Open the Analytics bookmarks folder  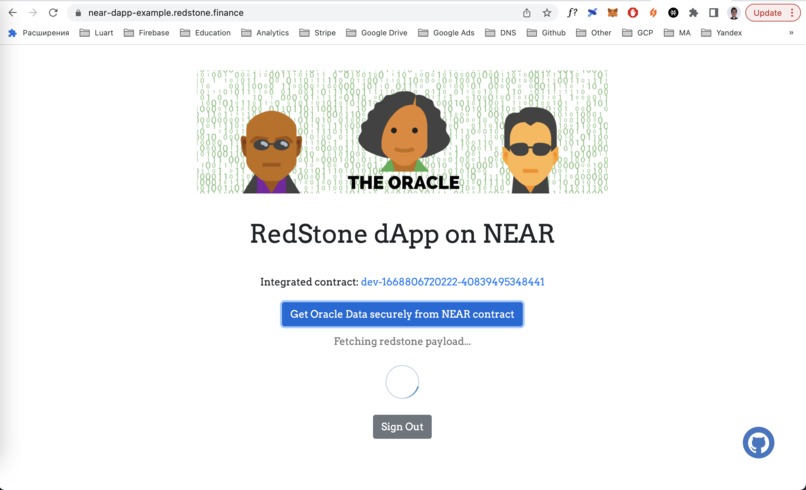(x=265, y=32)
